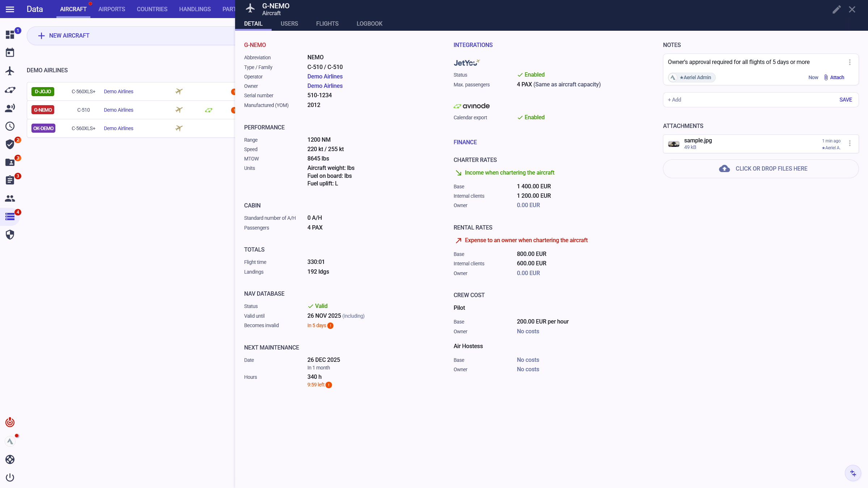The width and height of the screenshot is (868, 488).
Task: Select the D-JOJO aircraft badge
Action: (43, 92)
